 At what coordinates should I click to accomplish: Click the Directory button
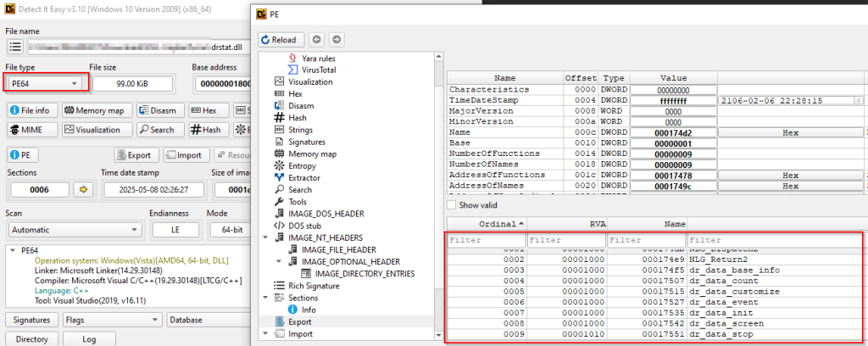pyautogui.click(x=31, y=339)
